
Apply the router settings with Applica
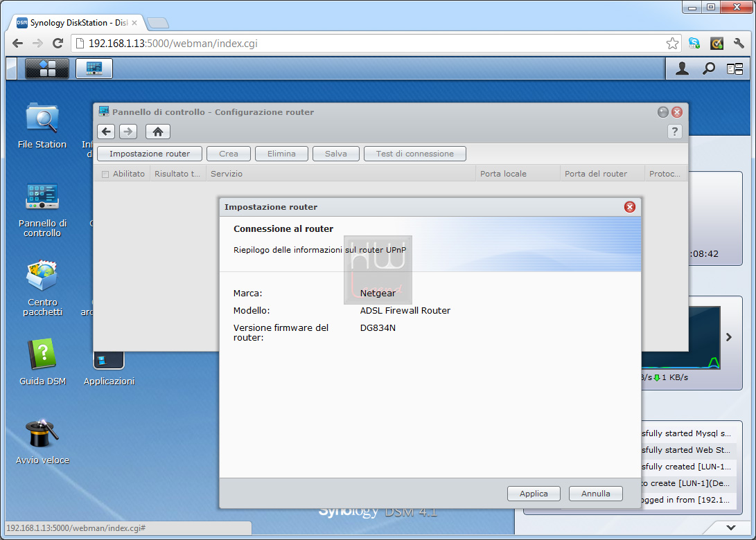click(x=534, y=494)
